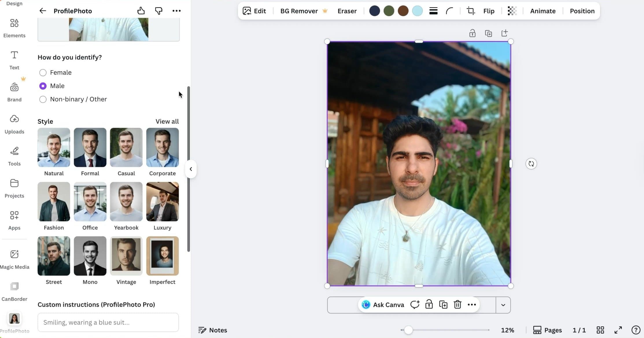Click the BG Remover tool

coord(298,11)
